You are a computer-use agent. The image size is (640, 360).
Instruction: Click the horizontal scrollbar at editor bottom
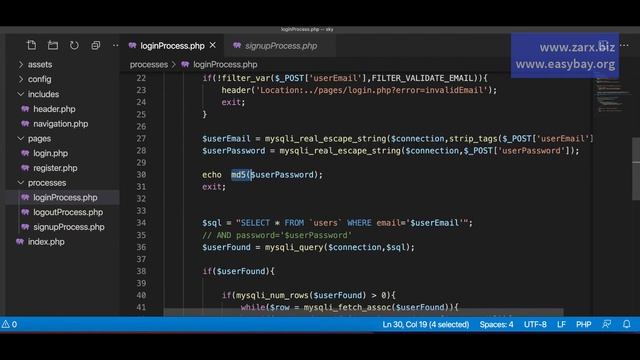[363, 312]
